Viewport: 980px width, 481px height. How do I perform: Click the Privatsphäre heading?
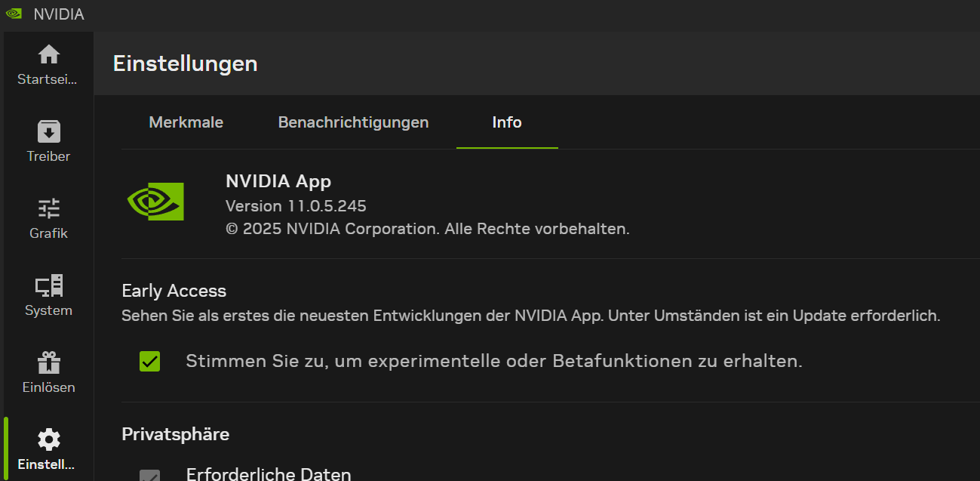(176, 434)
